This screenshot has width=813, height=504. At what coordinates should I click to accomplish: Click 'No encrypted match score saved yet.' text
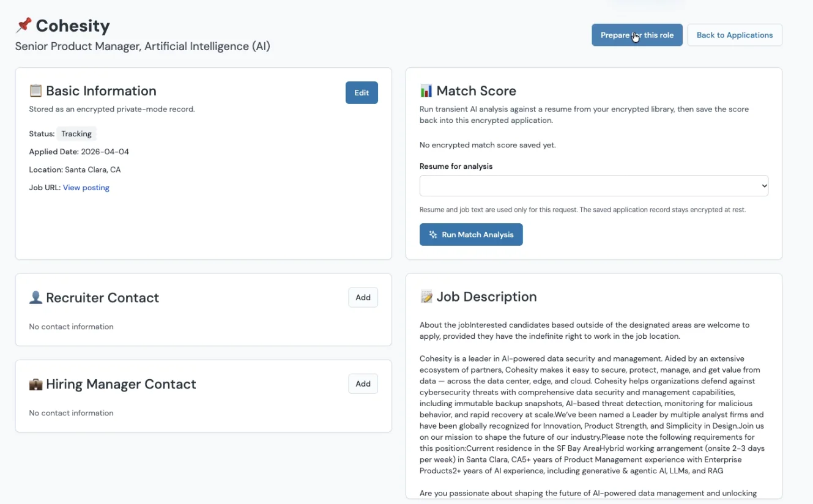(x=488, y=145)
